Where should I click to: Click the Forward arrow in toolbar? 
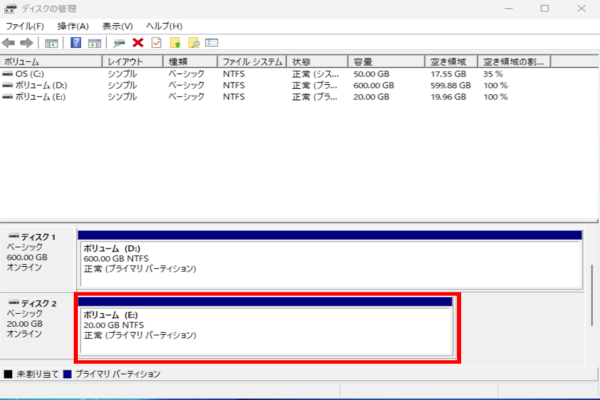[x=26, y=43]
